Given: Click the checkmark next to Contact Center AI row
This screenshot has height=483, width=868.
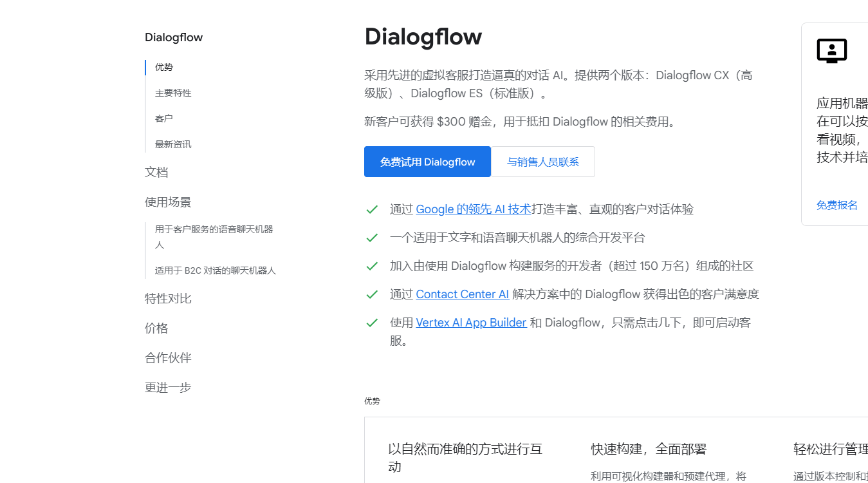Looking at the screenshot, I should (x=372, y=294).
